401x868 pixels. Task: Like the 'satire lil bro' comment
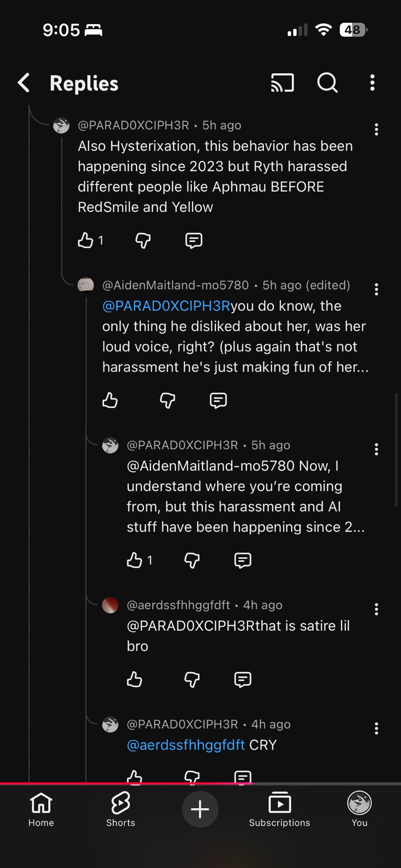(x=135, y=679)
